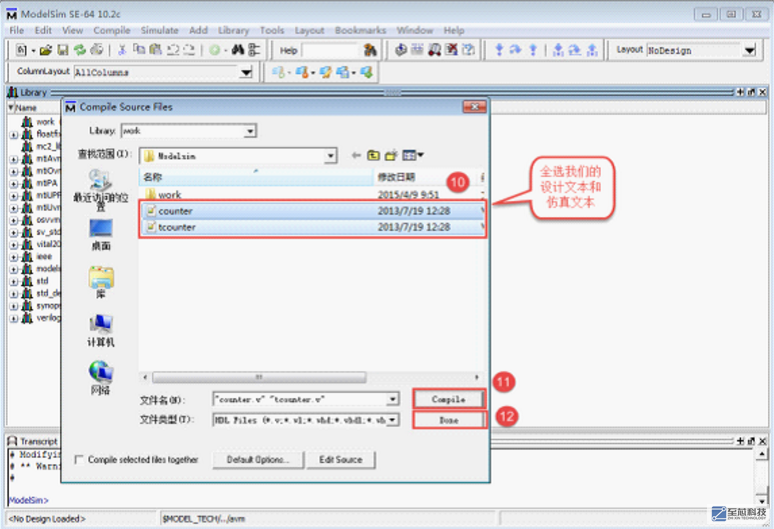Click the New file toolbar icon
774x529 pixels.
(x=21, y=50)
